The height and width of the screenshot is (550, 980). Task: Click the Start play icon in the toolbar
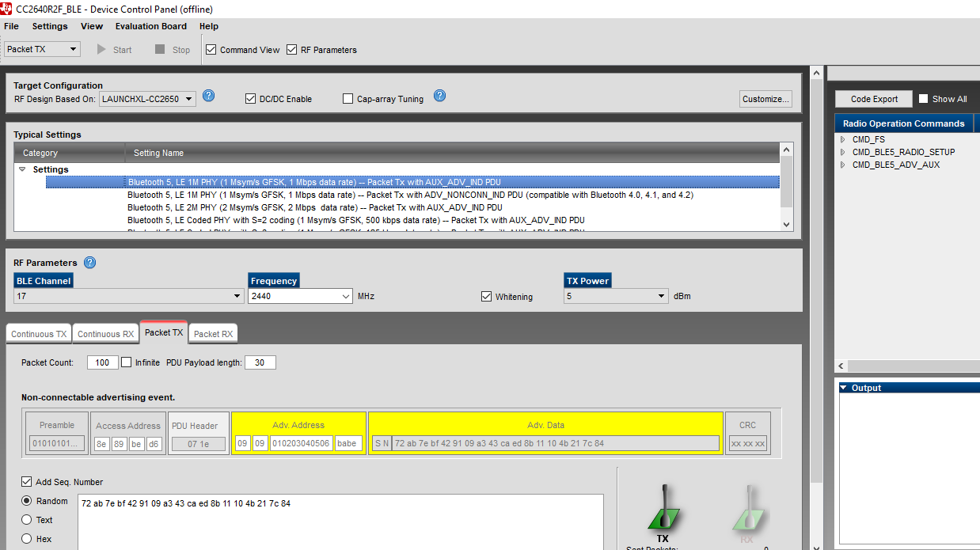101,49
